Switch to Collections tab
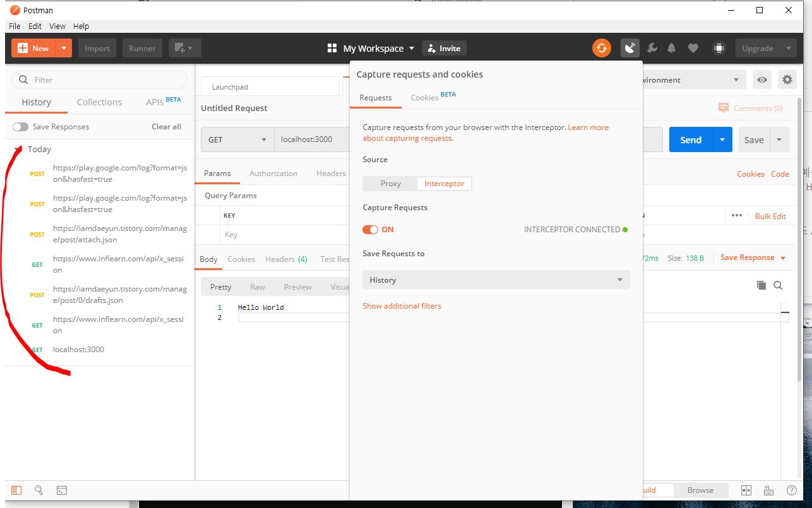 [99, 102]
